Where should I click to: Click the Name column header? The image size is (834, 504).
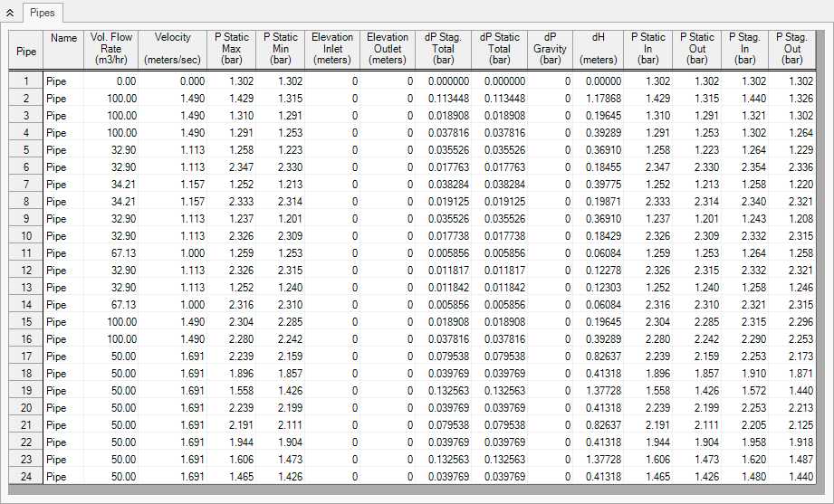coord(63,39)
